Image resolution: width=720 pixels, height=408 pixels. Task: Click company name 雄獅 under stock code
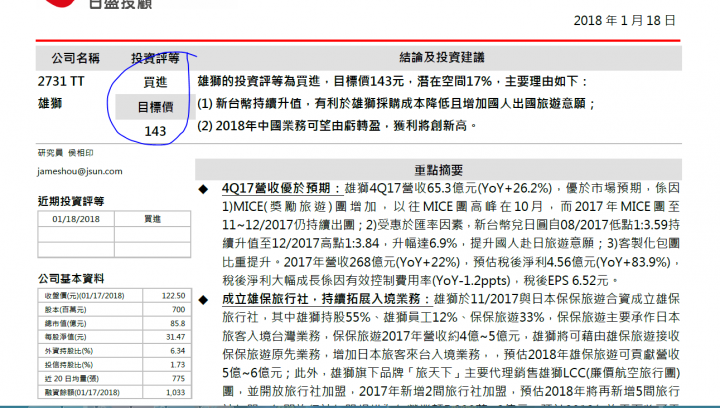(x=50, y=103)
